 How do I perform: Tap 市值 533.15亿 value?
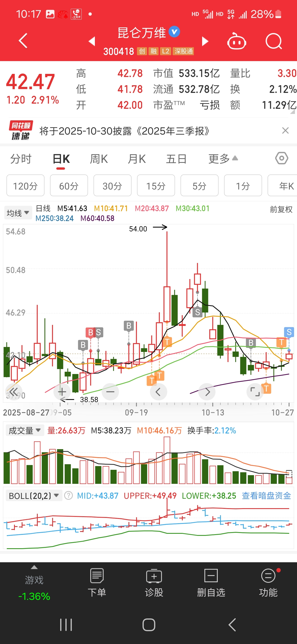coord(199,73)
